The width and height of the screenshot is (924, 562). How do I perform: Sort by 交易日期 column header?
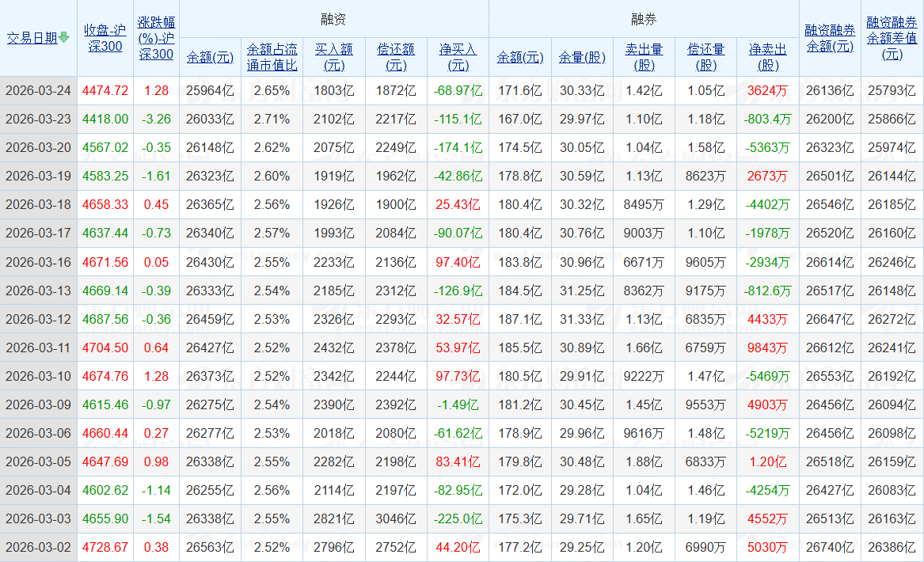32,38
